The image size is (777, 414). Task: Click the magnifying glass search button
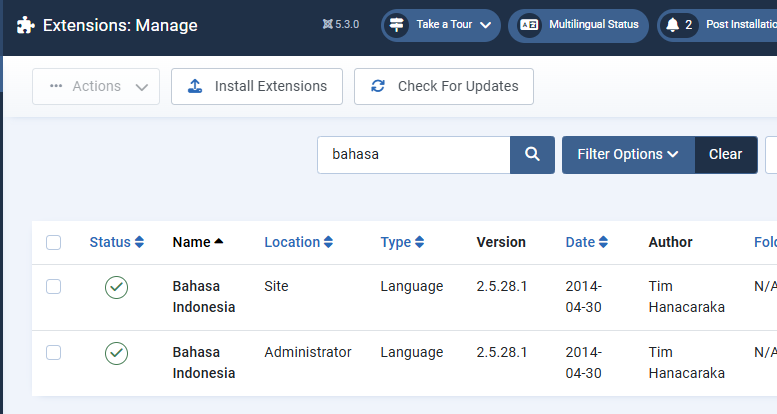(532, 154)
